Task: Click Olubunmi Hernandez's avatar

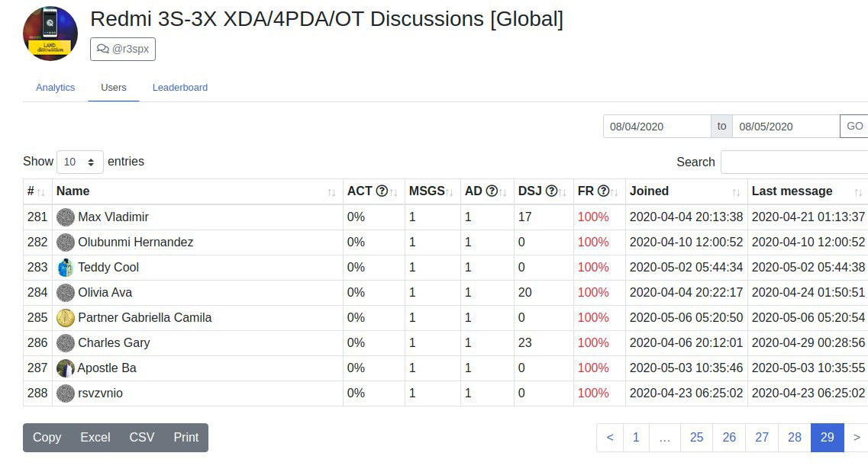Action: click(66, 243)
